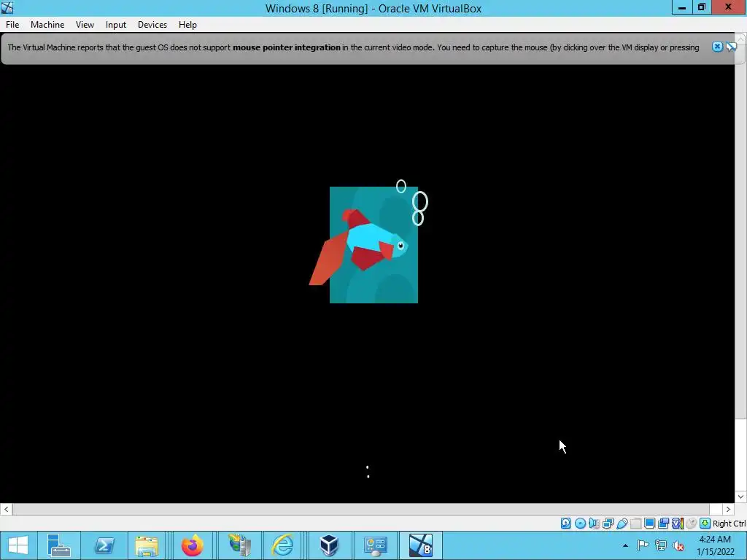Dismiss the mouse pointer integration notification

(717, 47)
